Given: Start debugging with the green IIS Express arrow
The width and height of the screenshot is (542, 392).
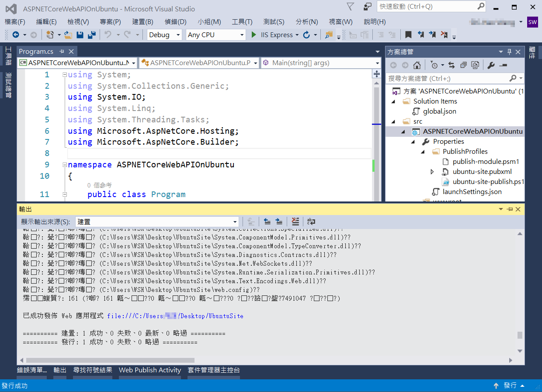Looking at the screenshot, I should point(254,35).
